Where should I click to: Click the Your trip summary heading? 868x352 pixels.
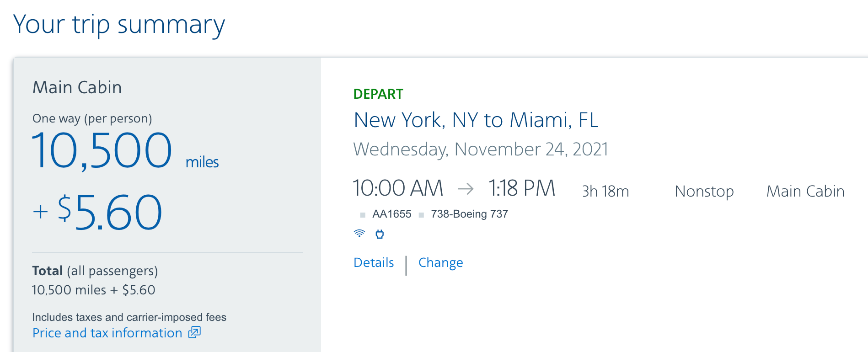[x=119, y=25]
